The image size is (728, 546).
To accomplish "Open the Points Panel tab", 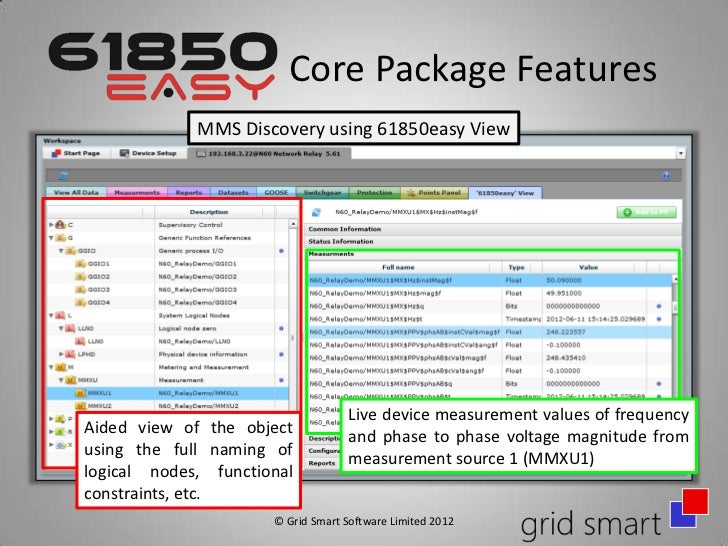I will click(x=434, y=192).
